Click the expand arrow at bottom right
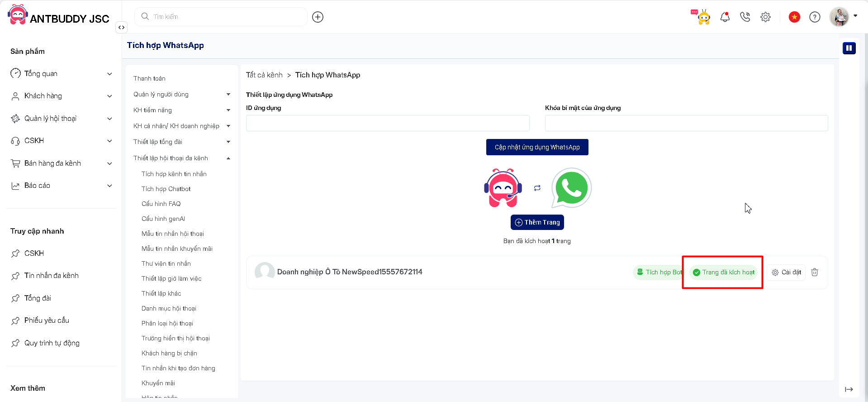 [x=849, y=389]
